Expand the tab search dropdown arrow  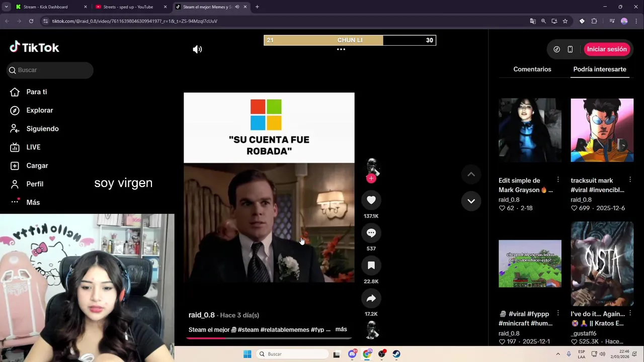click(x=6, y=7)
